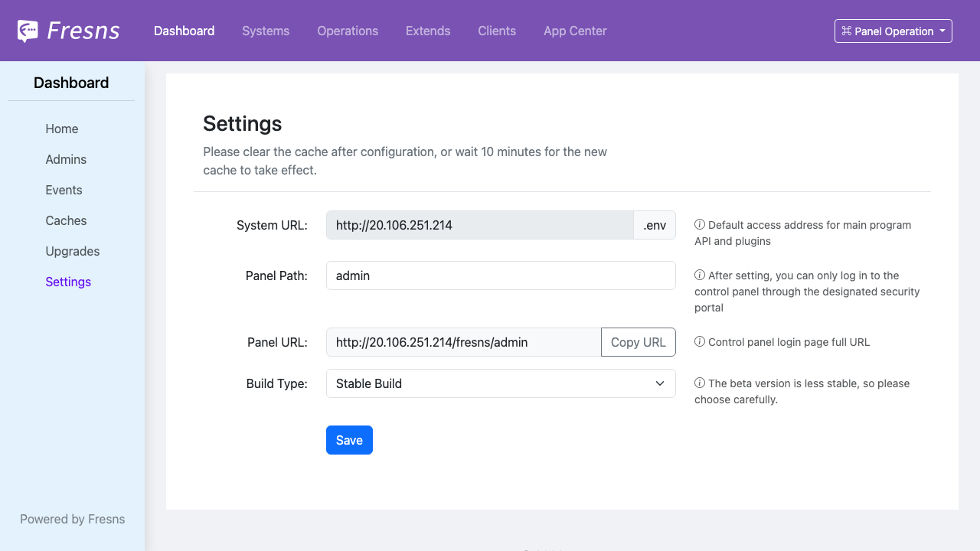Click the Save button
This screenshot has width=980, height=551.
pos(349,440)
